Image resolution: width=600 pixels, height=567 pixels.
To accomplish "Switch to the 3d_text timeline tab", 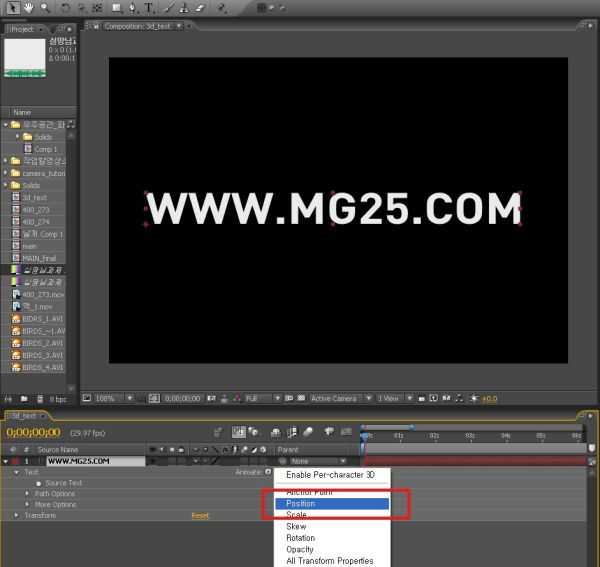I will tap(24, 416).
